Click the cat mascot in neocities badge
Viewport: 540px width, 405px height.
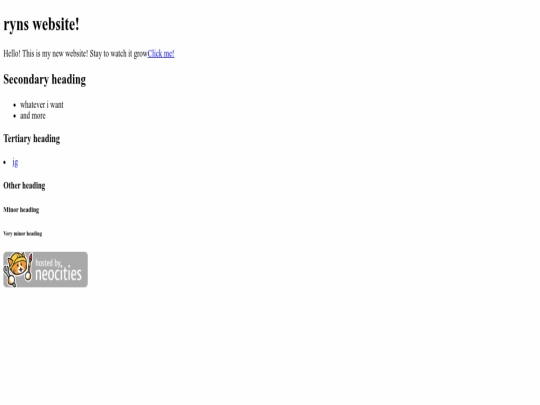click(x=18, y=270)
